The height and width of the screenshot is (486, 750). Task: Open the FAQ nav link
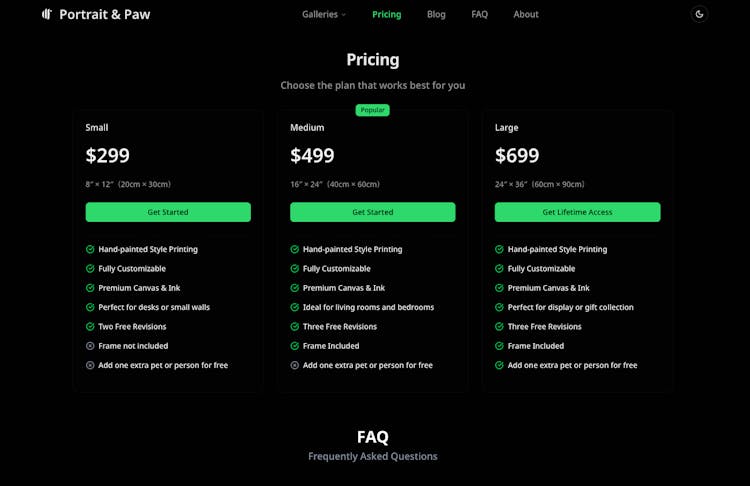480,14
